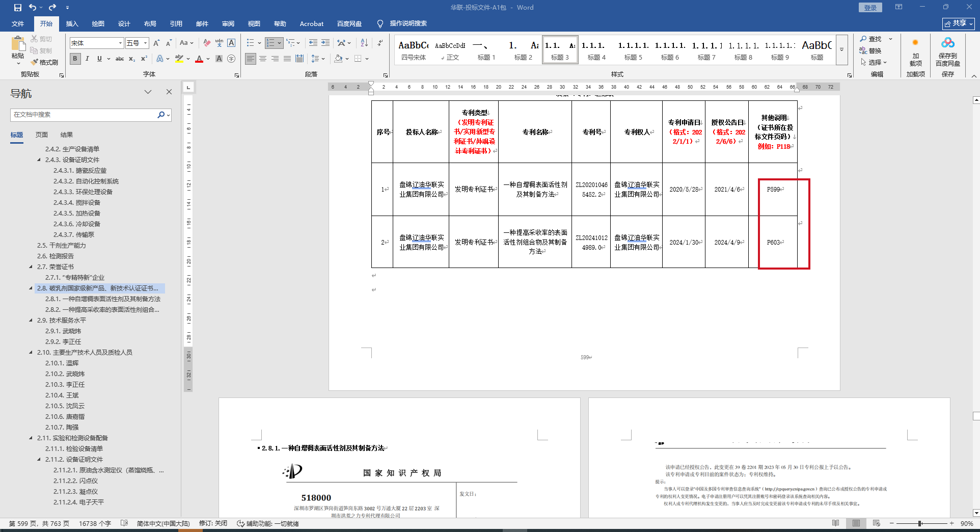Screen dimensions: 980x532
Task: Clear all formatting with eraser icon
Action: click(206, 43)
